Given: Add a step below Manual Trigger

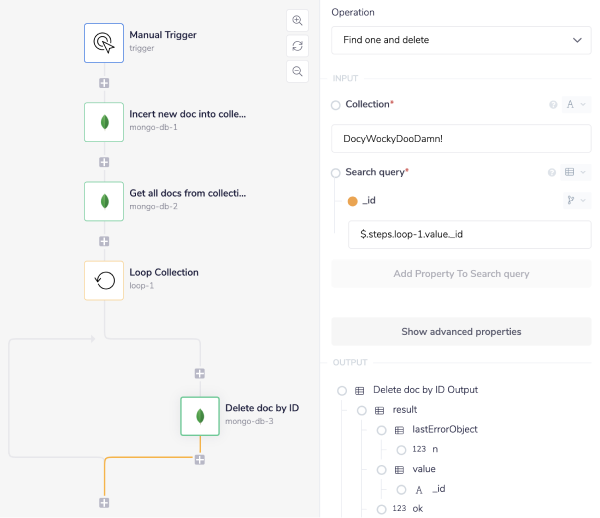Looking at the screenshot, I should (104, 83).
